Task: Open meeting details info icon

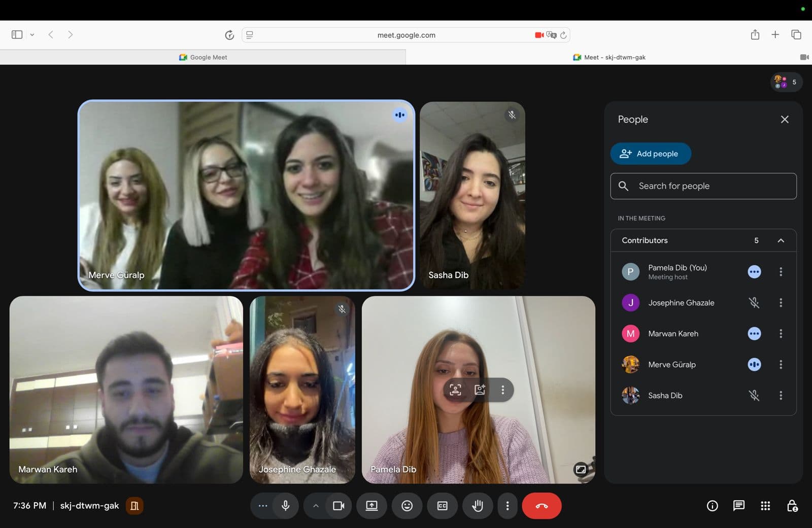Action: coord(712,506)
